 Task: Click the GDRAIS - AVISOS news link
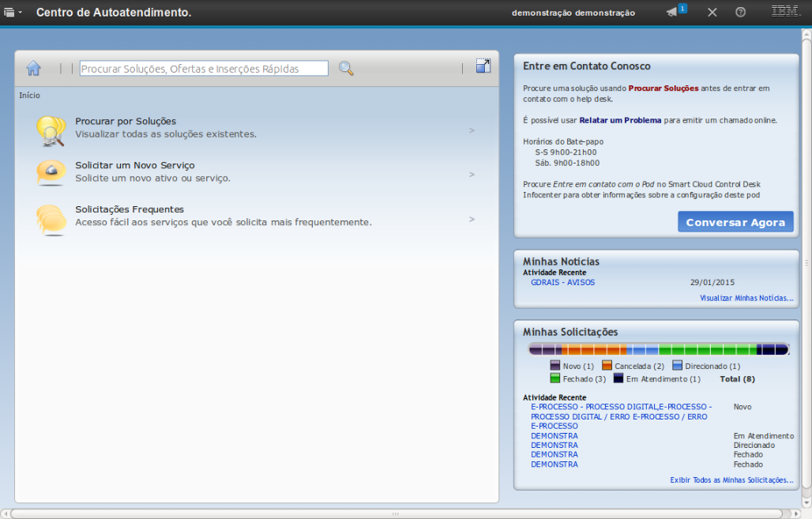(x=562, y=282)
